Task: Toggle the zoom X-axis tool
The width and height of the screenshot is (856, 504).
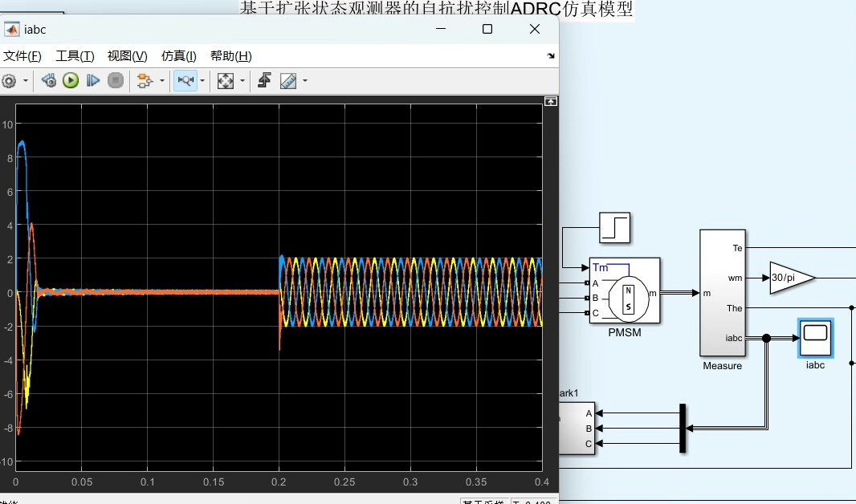Action: point(185,81)
